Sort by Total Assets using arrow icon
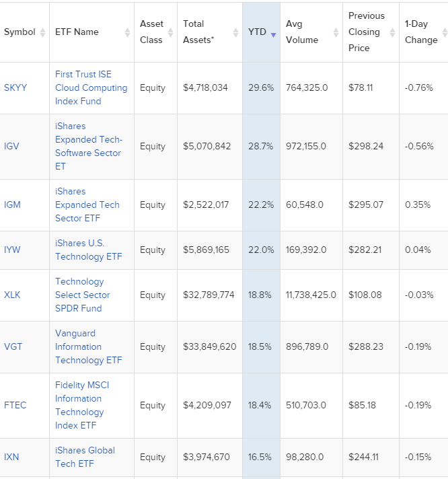Viewport: 448px width, 479px height. tap(235, 32)
